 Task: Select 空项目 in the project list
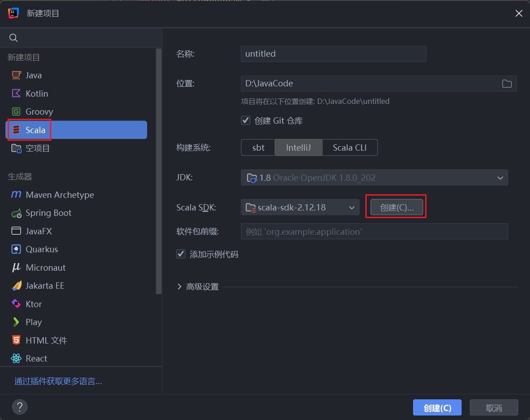[x=37, y=148]
